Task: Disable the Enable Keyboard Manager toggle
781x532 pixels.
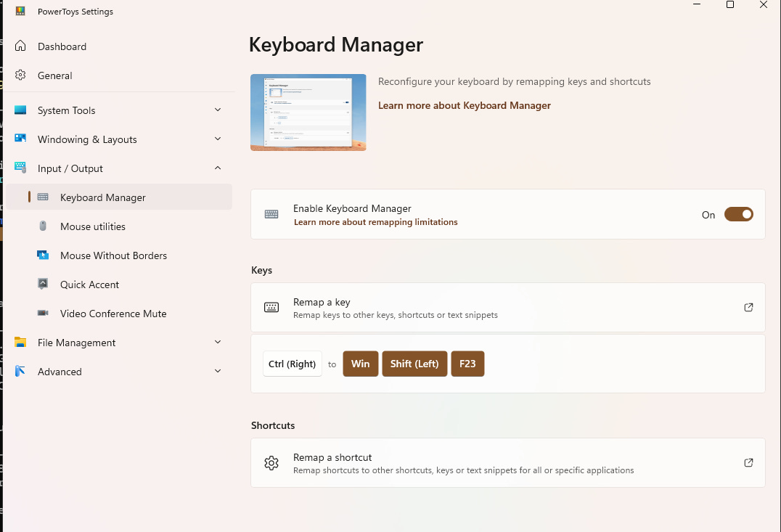Action: (x=738, y=214)
